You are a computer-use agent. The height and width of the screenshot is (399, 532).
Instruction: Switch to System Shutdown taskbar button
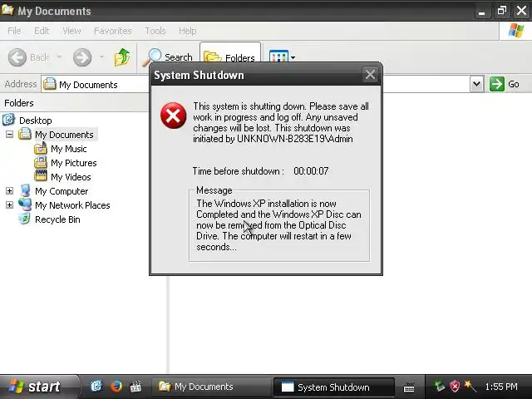tap(333, 387)
